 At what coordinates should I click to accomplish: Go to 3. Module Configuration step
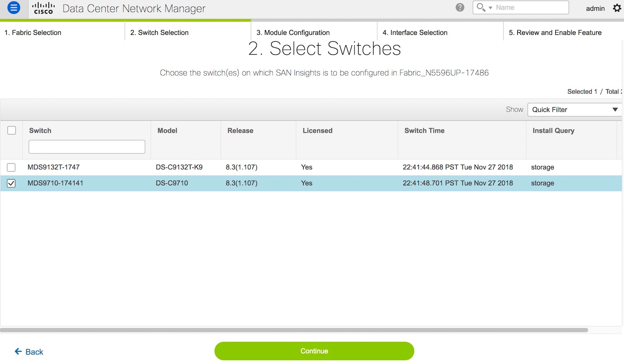point(293,32)
